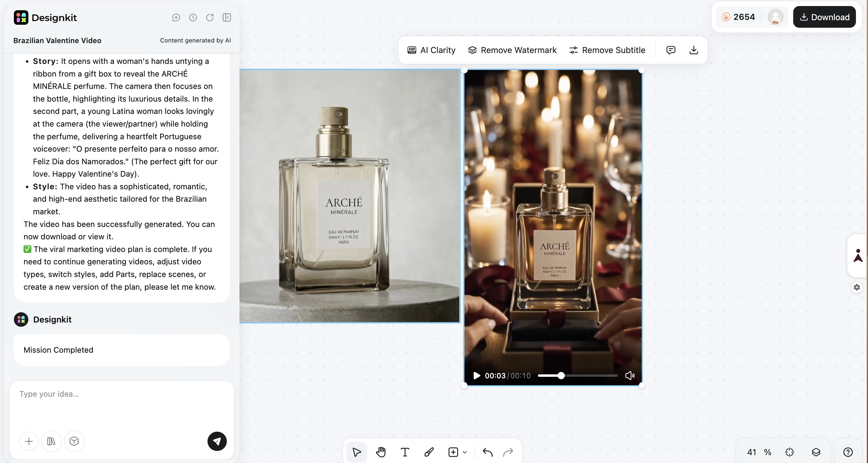
Task: Click the video's top-left corner handle
Action: click(464, 70)
